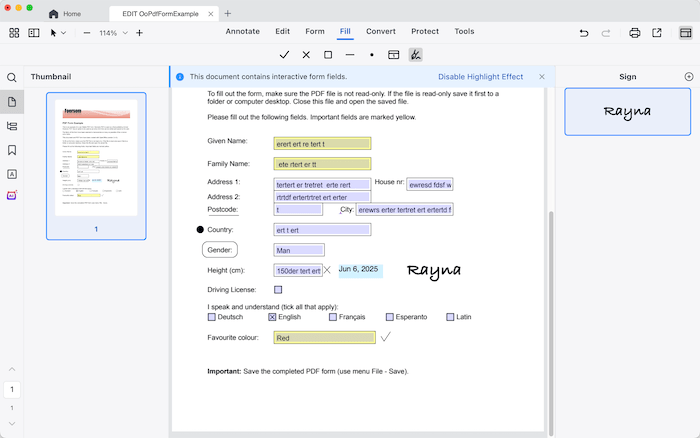Open the search panel in the sidebar
The height and width of the screenshot is (438, 700).
[12, 77]
